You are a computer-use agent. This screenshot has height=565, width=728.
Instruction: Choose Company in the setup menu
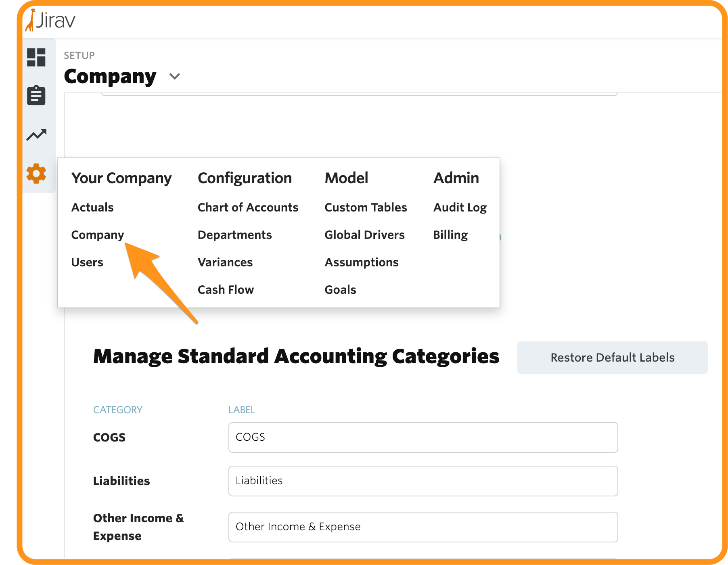coord(98,235)
